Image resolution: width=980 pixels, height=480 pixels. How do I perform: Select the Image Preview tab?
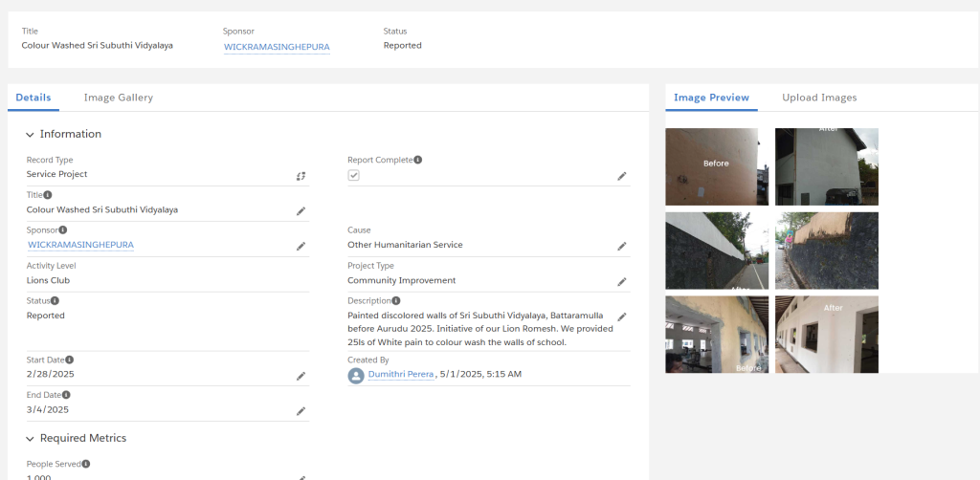(x=711, y=98)
